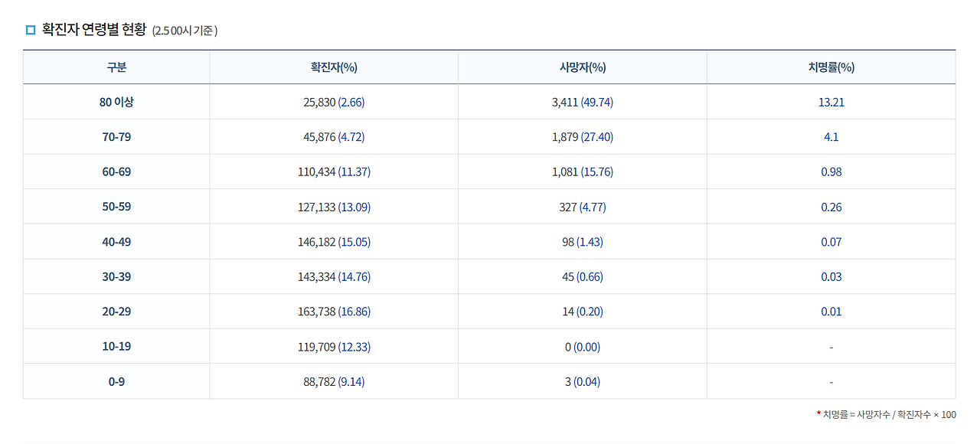Click the 치명률 formula footnote text
This screenshot has height=444, width=980.
click(x=889, y=415)
